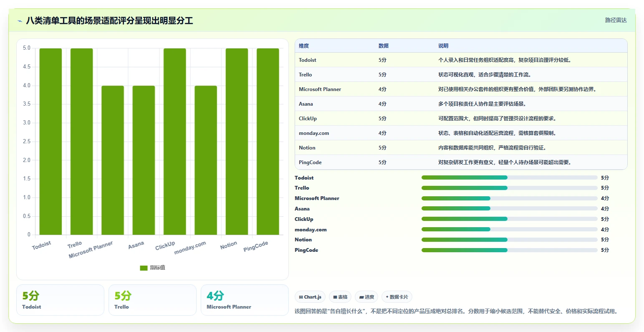This screenshot has width=644, height=332.
Task: Click the Asana progress bar
Action: (x=510, y=208)
